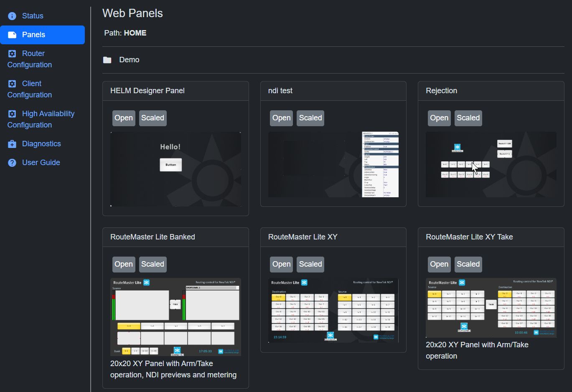This screenshot has height=392, width=572.
Task: Click the HELM Designer Panel preview thumbnail
Action: pyautogui.click(x=175, y=169)
